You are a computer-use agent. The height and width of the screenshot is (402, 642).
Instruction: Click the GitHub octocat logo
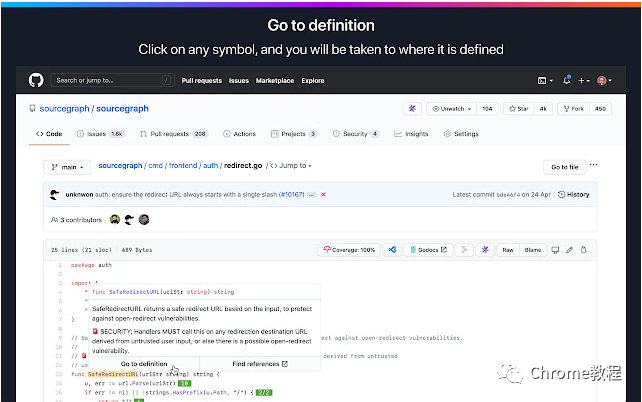[x=36, y=80]
